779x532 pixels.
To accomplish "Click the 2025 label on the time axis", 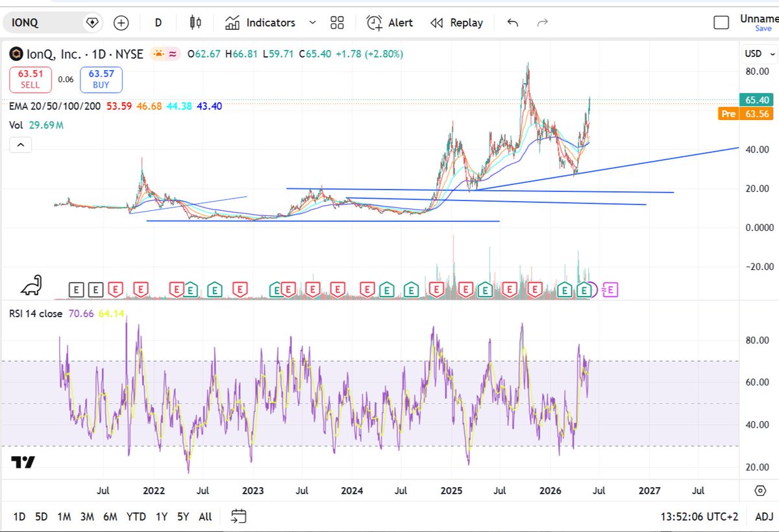I will coord(451,490).
